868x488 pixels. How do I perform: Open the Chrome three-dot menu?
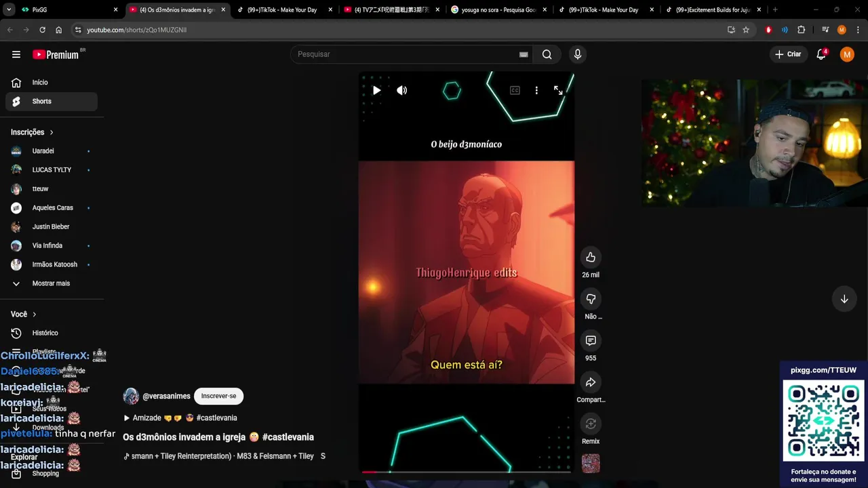coord(858,30)
